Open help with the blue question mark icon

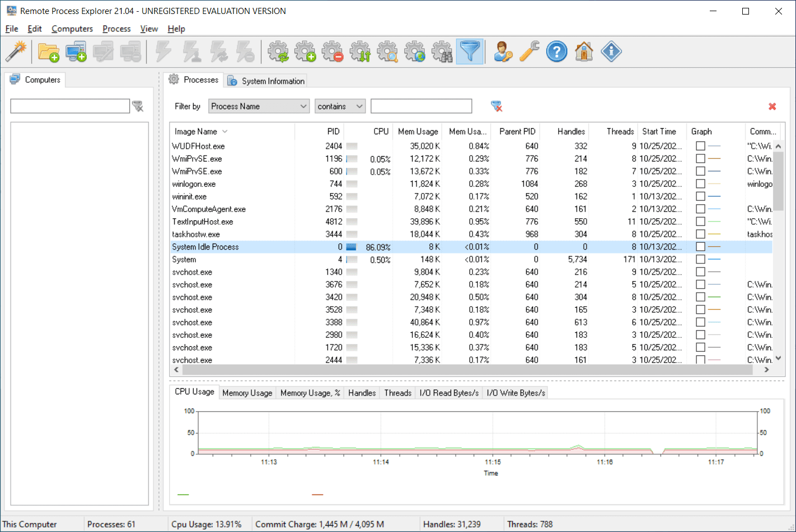[x=556, y=51]
